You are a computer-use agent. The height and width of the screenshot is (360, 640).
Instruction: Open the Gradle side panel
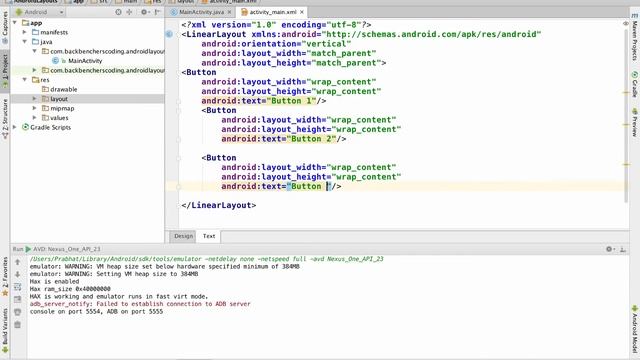point(635,84)
